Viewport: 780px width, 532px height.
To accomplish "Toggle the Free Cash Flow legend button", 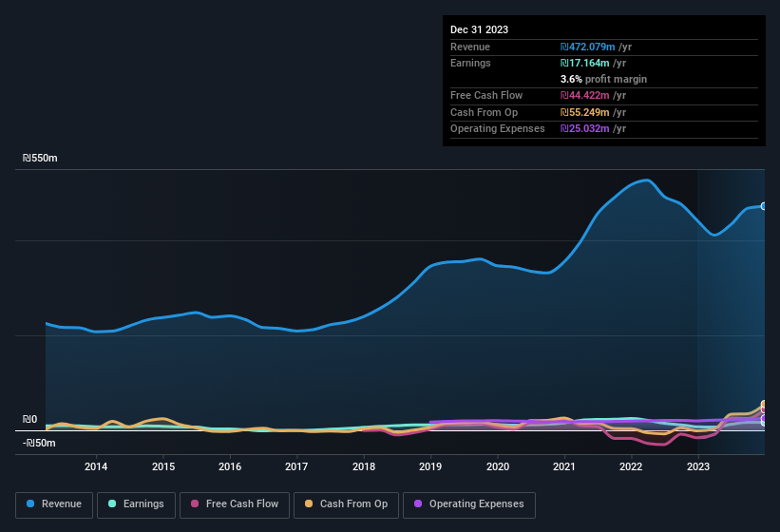I will click(235, 504).
